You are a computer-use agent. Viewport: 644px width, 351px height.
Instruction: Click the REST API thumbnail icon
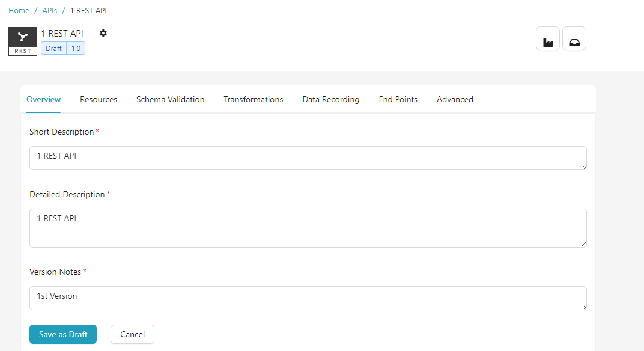[x=22, y=41]
